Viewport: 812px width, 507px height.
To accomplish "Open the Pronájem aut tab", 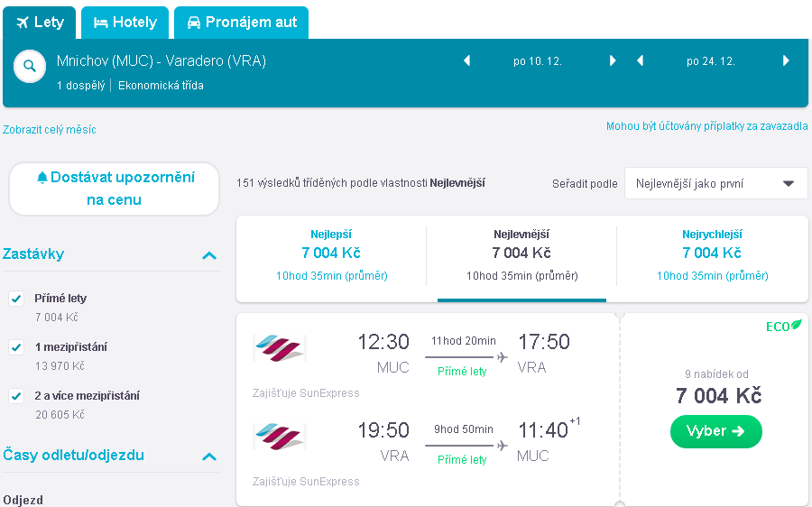I will (x=241, y=23).
